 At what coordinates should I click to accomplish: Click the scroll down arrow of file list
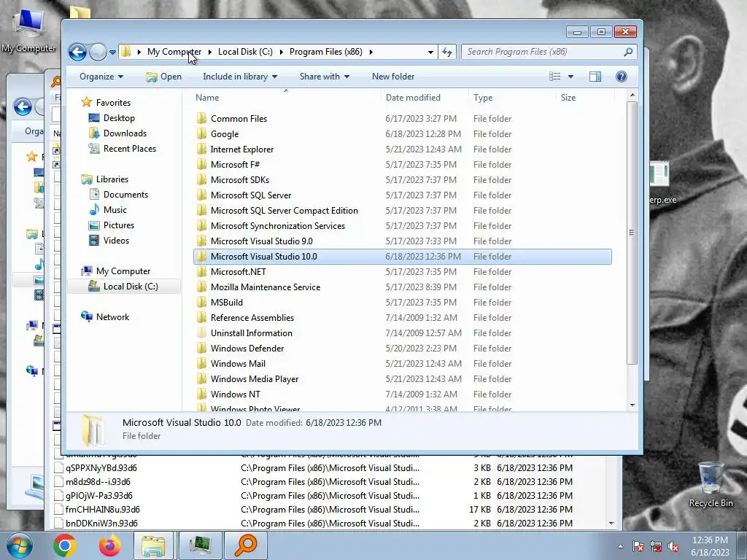click(632, 405)
